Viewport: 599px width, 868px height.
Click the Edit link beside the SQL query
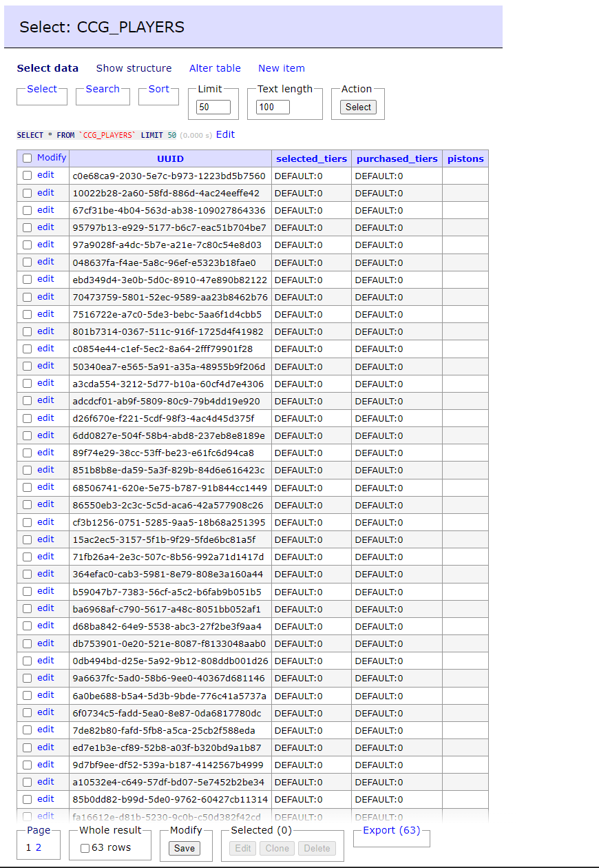click(225, 134)
